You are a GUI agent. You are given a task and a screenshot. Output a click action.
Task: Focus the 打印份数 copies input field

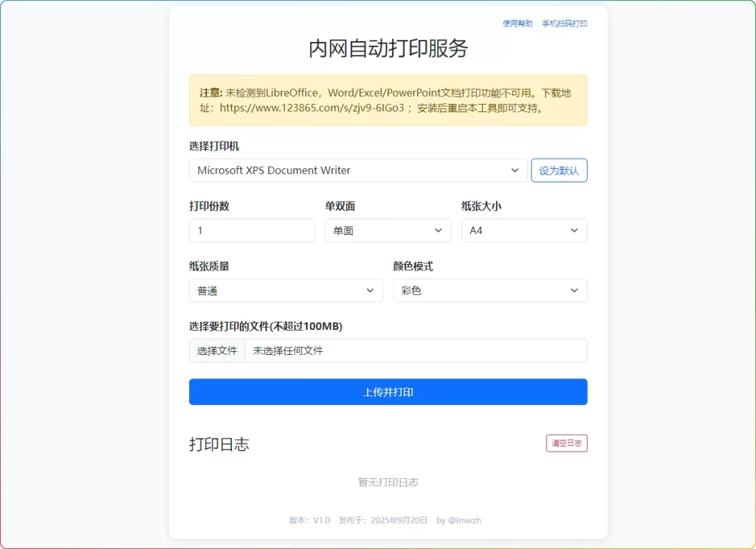pos(252,230)
